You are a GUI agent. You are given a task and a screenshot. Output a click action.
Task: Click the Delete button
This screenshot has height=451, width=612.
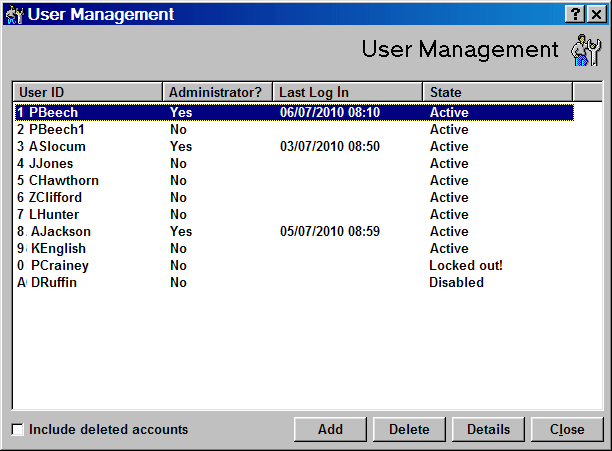pos(409,430)
